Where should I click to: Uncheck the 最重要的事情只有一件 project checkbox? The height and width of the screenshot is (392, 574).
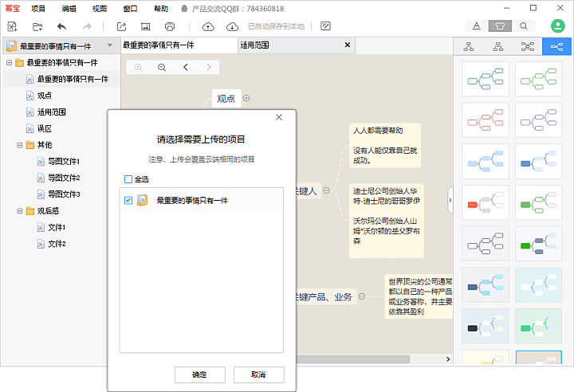coord(128,201)
